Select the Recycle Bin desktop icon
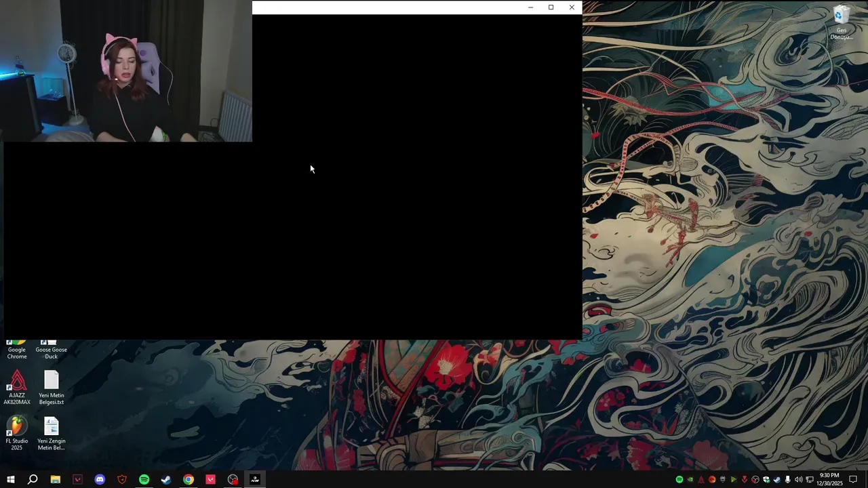 click(x=842, y=23)
